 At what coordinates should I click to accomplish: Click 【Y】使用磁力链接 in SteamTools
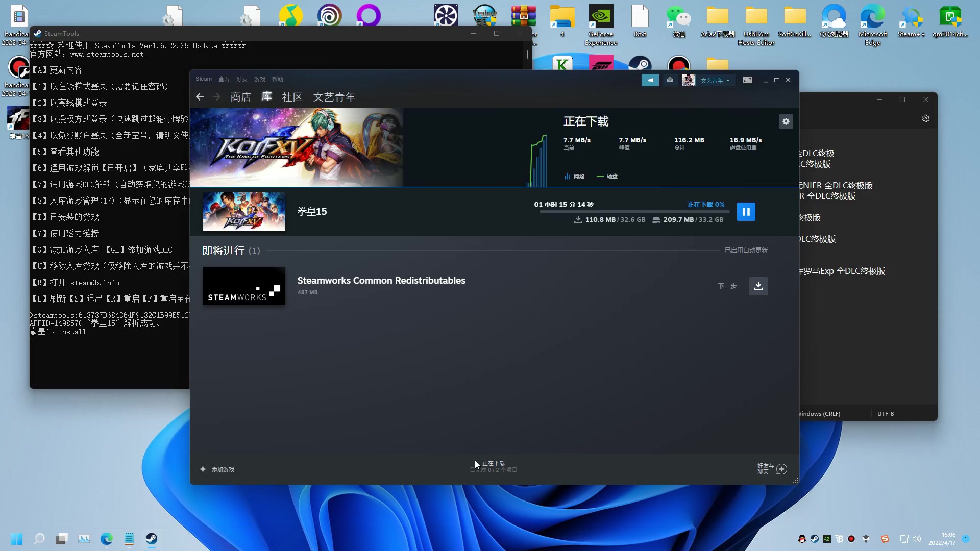(x=65, y=233)
